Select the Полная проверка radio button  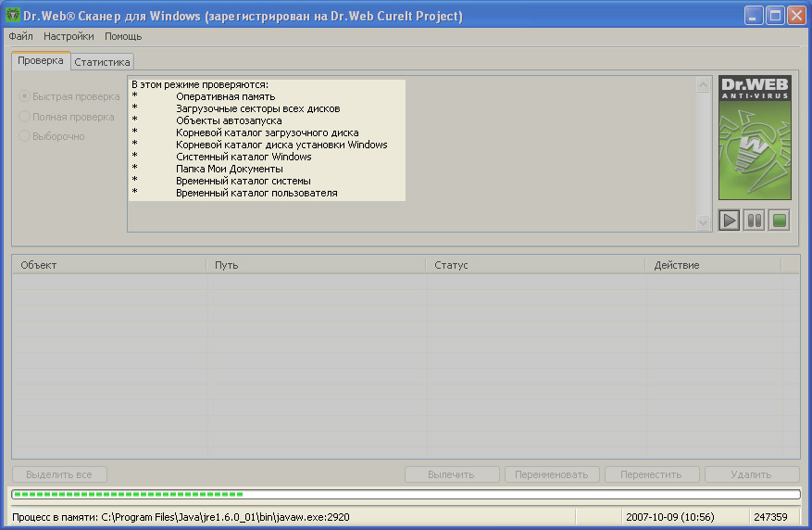coord(67,117)
